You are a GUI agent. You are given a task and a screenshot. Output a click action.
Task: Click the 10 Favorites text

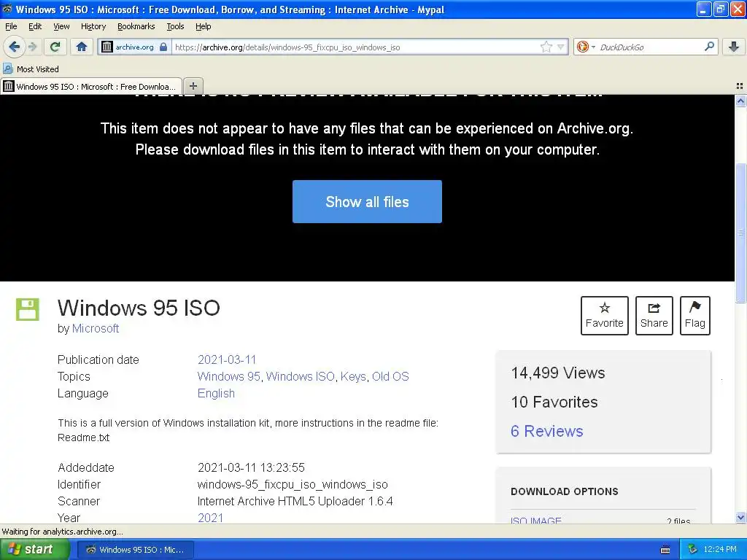point(554,402)
